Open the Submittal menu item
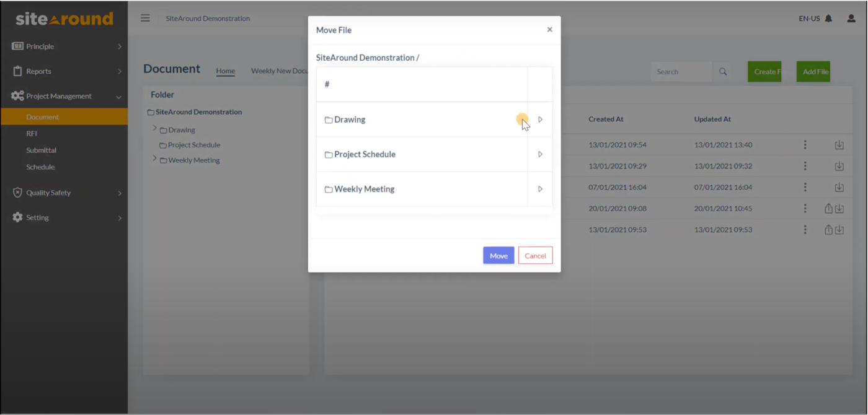Screen dimensions: 868x415 click(x=41, y=150)
